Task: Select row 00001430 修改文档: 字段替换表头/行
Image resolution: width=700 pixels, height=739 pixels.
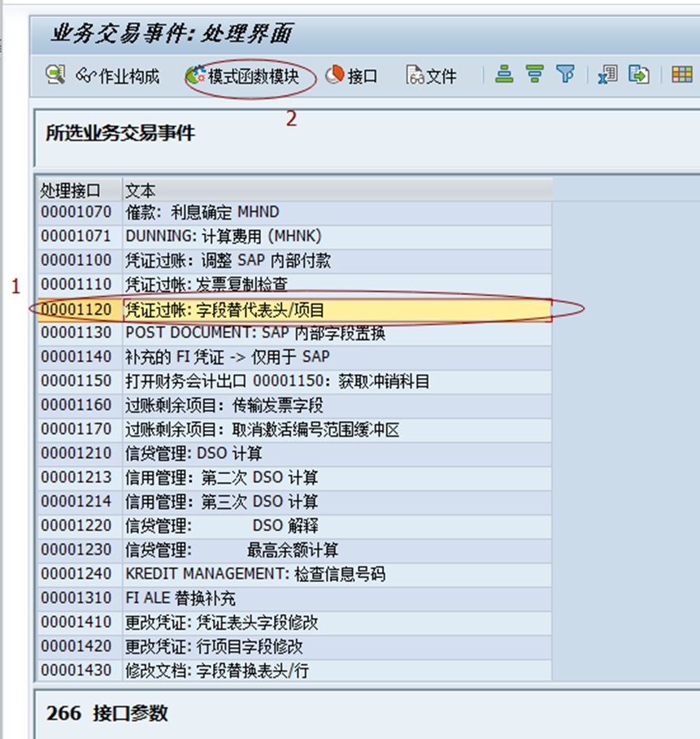Action: pyautogui.click(x=294, y=670)
